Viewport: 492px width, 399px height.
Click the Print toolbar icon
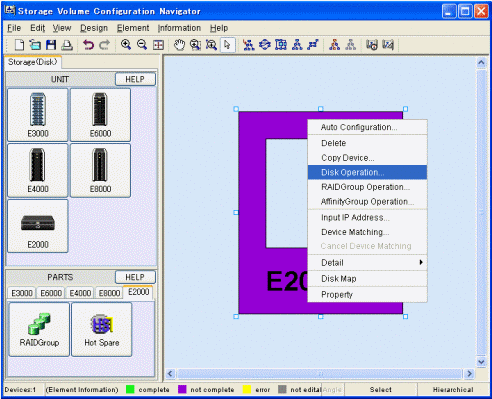tap(67, 45)
